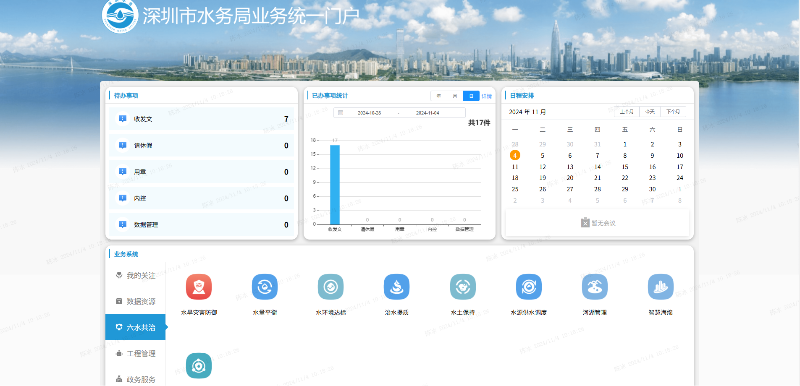Launch the 治水提质 water-drop app icon

(396, 287)
